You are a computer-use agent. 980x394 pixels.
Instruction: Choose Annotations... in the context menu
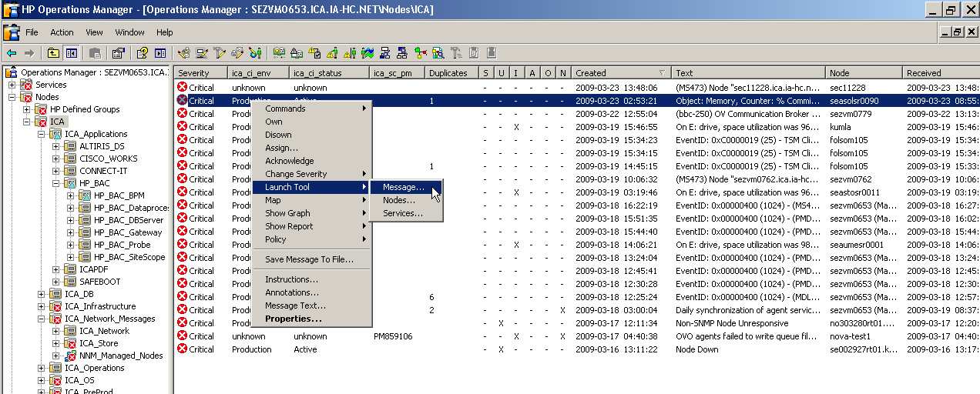click(x=311, y=292)
